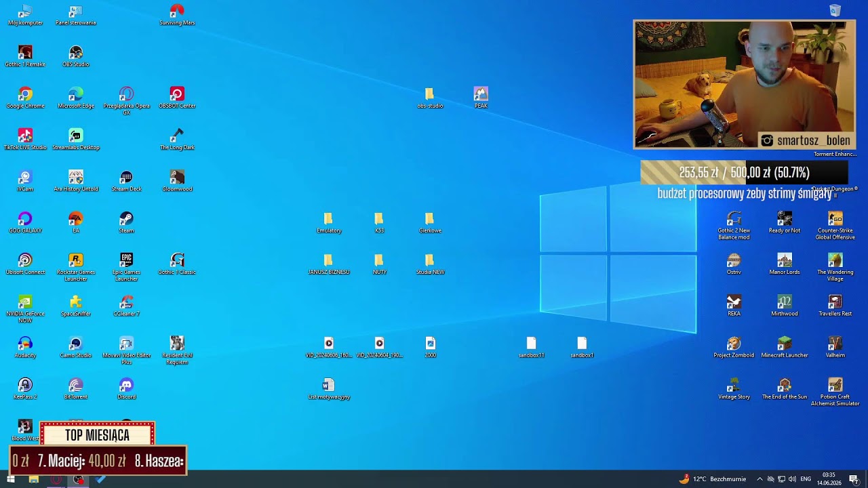Select the Gierkowe folder
Viewport: 868px width, 488px height.
pyautogui.click(x=430, y=222)
